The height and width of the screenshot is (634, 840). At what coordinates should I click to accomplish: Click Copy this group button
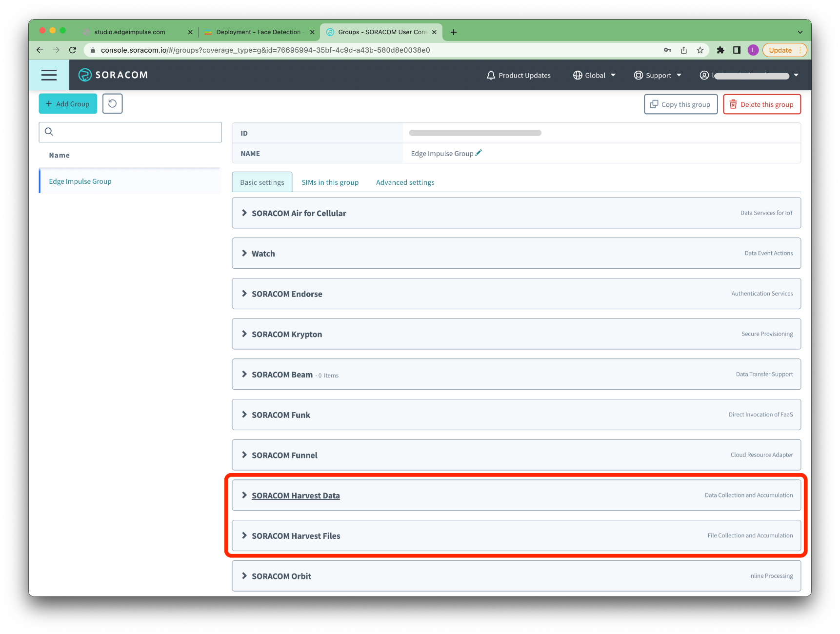(680, 104)
